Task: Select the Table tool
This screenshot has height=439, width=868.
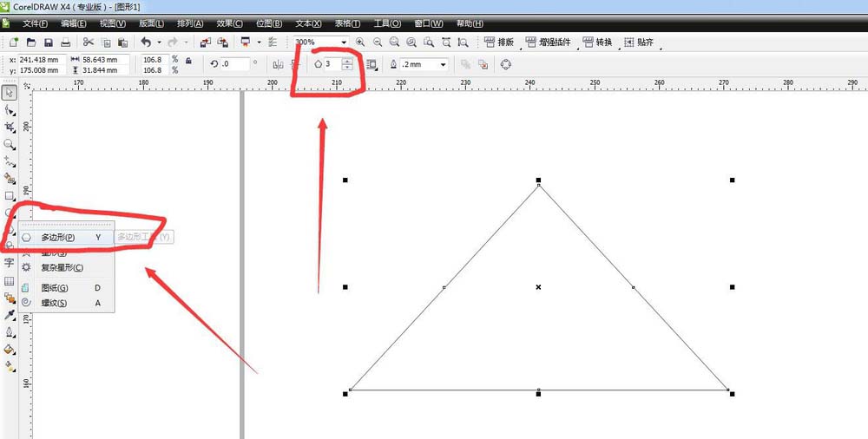Action: pyautogui.click(x=10, y=281)
